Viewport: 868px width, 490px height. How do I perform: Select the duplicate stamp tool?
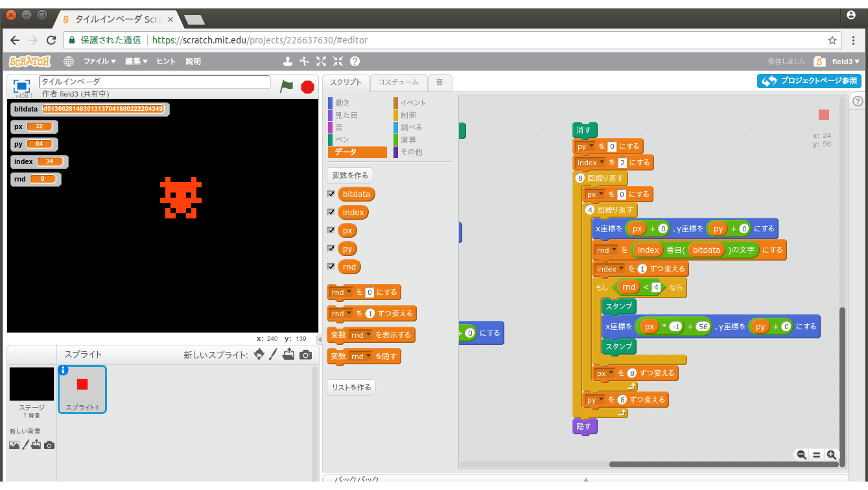point(288,61)
